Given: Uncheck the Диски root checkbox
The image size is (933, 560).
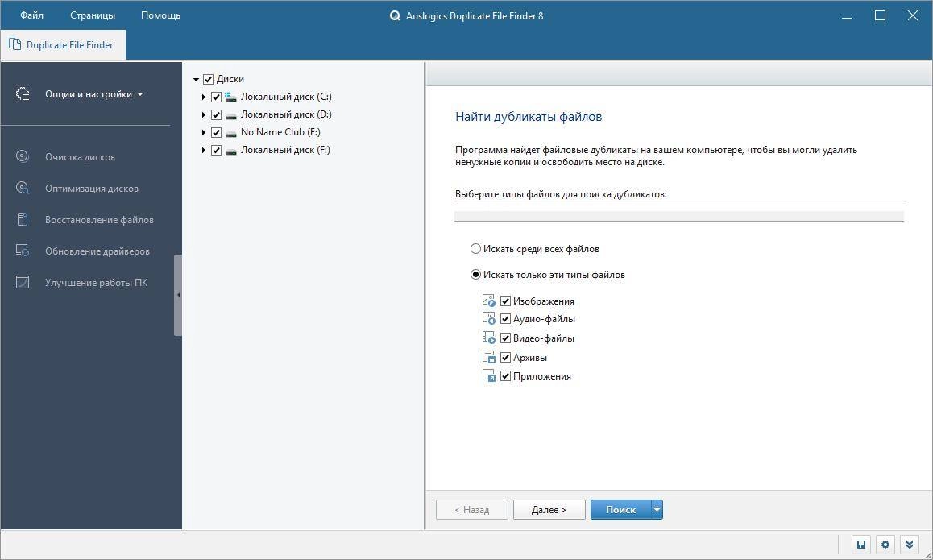Looking at the screenshot, I should 208,79.
